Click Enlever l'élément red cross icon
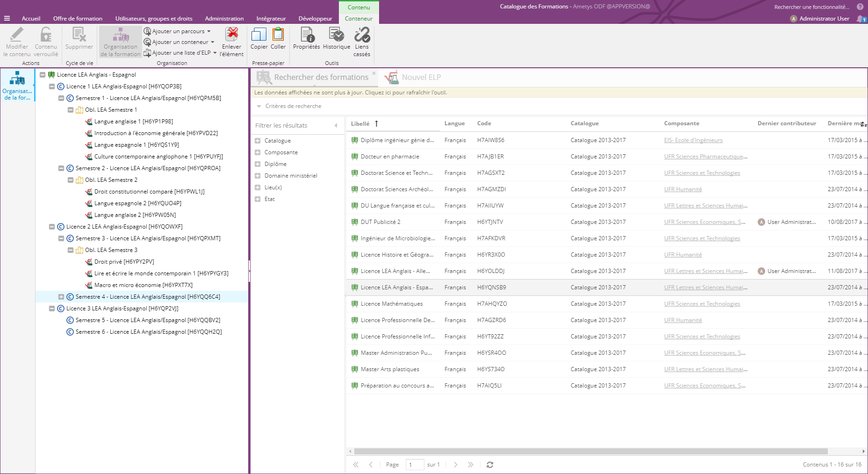 click(232, 35)
